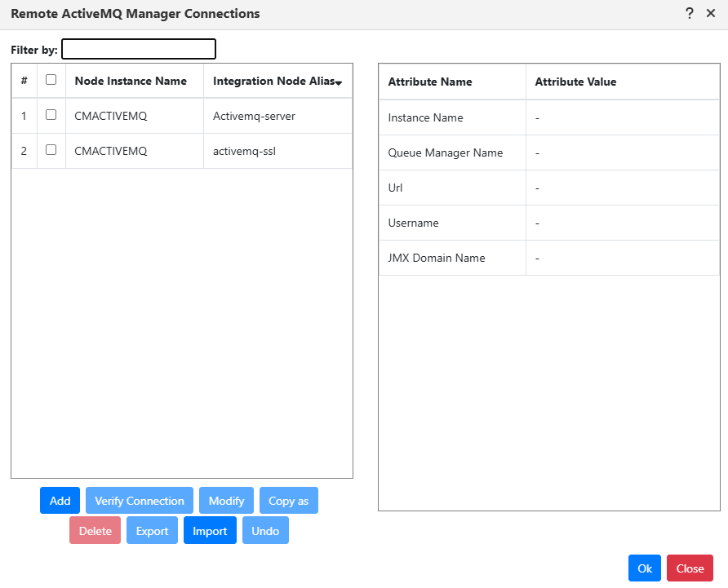Check the activemq-ssl row checkbox
Screen dimensions: 728x588
point(51,149)
